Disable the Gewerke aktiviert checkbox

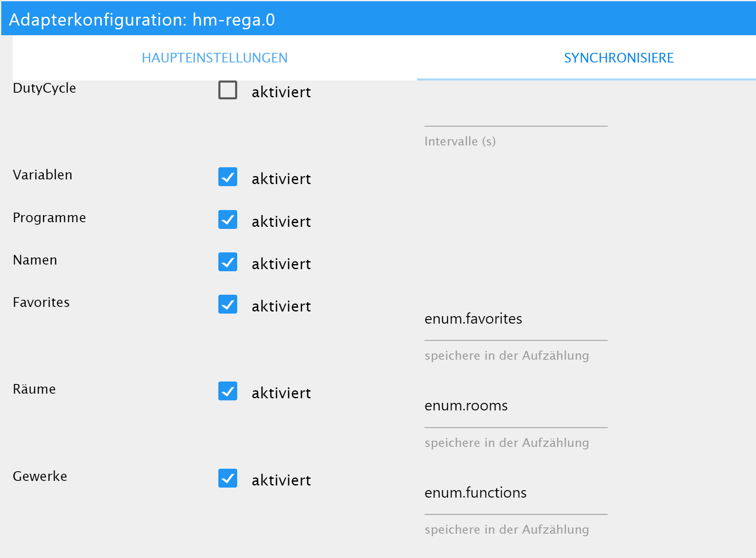click(x=228, y=478)
